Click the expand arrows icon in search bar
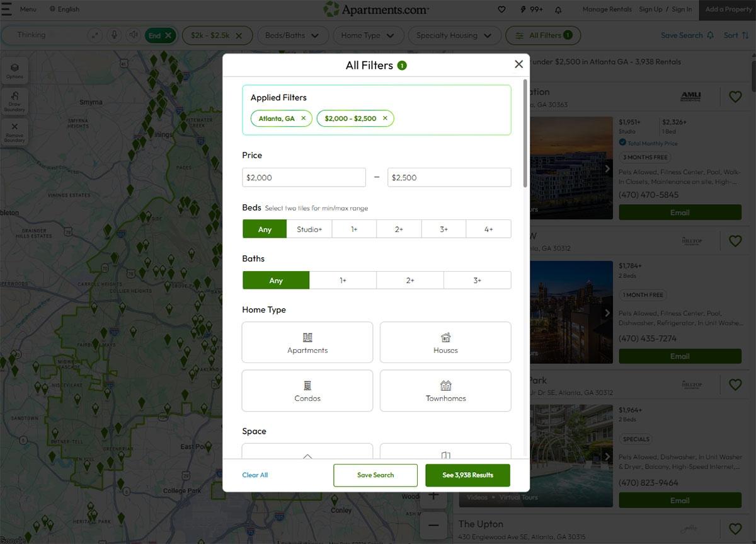 tap(95, 35)
